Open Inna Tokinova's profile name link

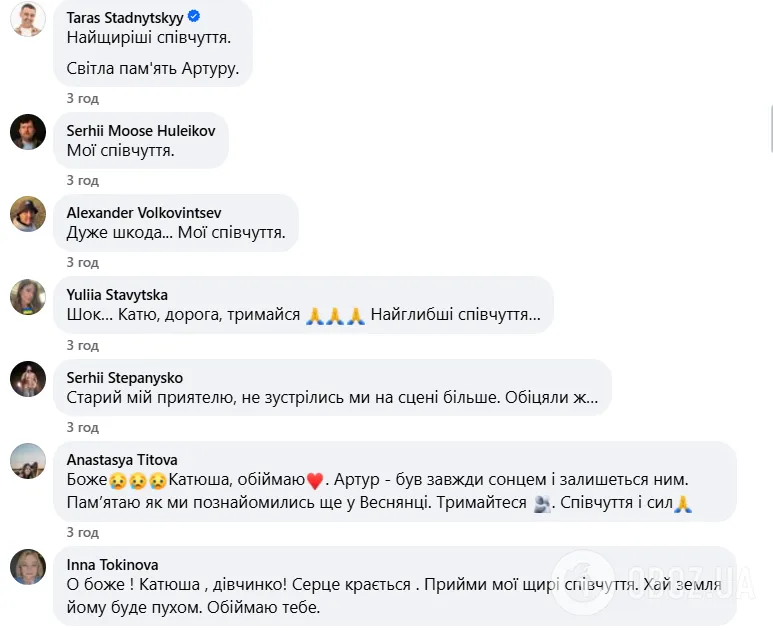click(x=112, y=564)
